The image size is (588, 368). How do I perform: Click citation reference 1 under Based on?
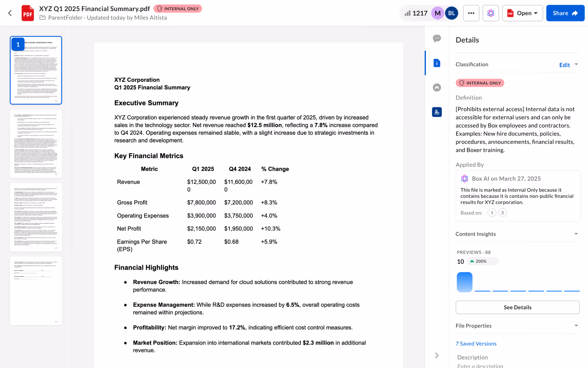tap(492, 213)
